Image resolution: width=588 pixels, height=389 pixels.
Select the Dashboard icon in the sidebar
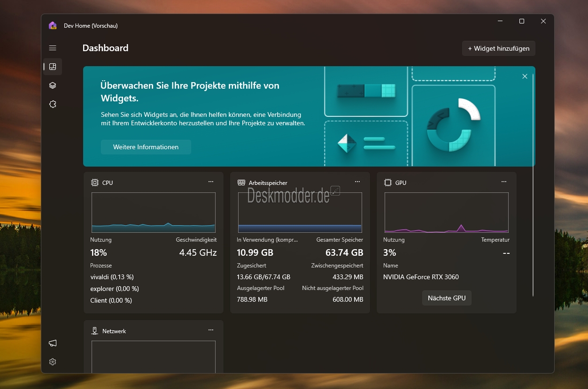pyautogui.click(x=53, y=67)
